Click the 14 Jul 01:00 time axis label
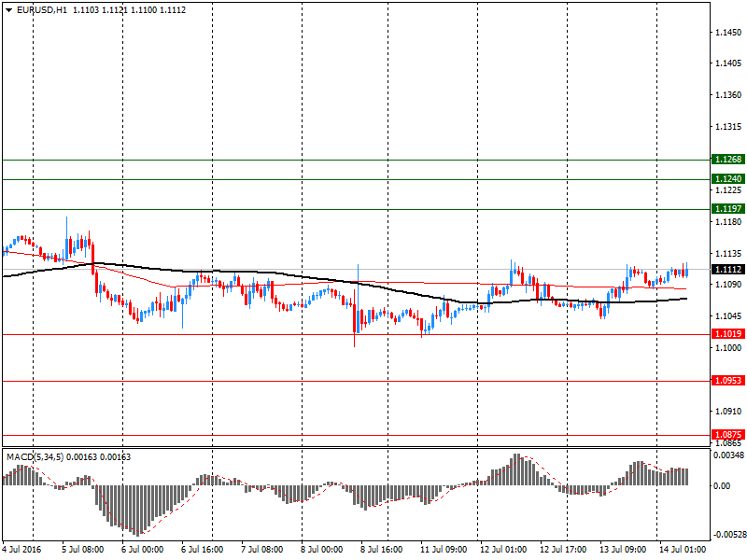This screenshot has width=747, height=560. point(683,550)
